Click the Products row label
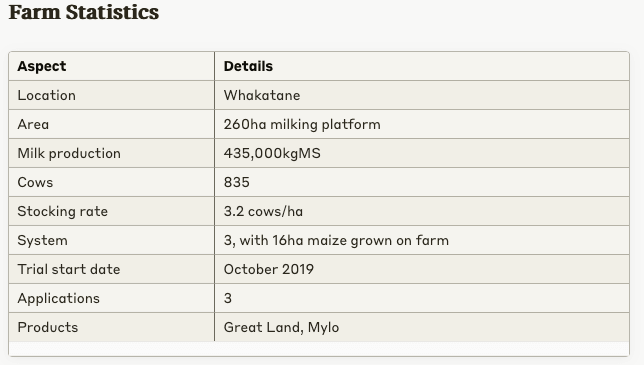Image resolution: width=644 pixels, height=365 pixels. coord(48,327)
